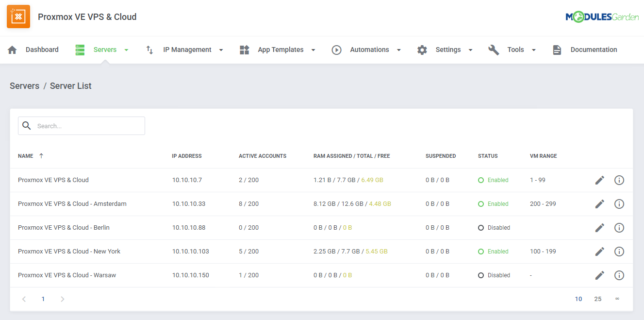The height and width of the screenshot is (320, 644).
Task: Select the Proxmox VE VPS & Cloud - Warsaw name
Action: pyautogui.click(x=67, y=275)
